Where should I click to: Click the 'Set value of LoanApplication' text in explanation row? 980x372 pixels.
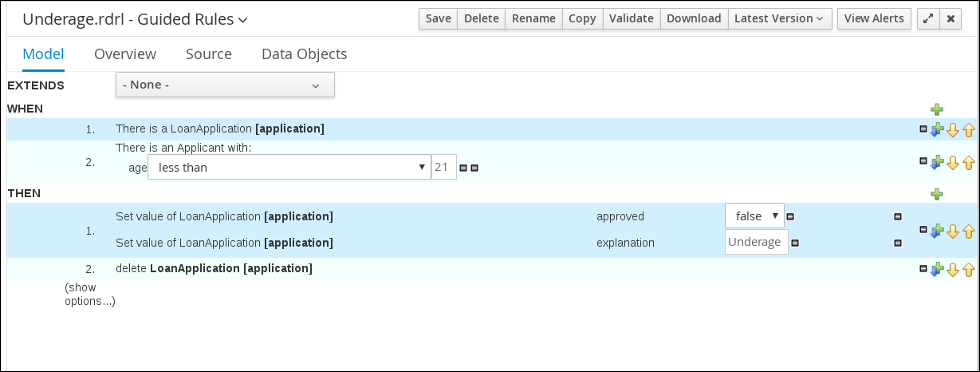(188, 243)
